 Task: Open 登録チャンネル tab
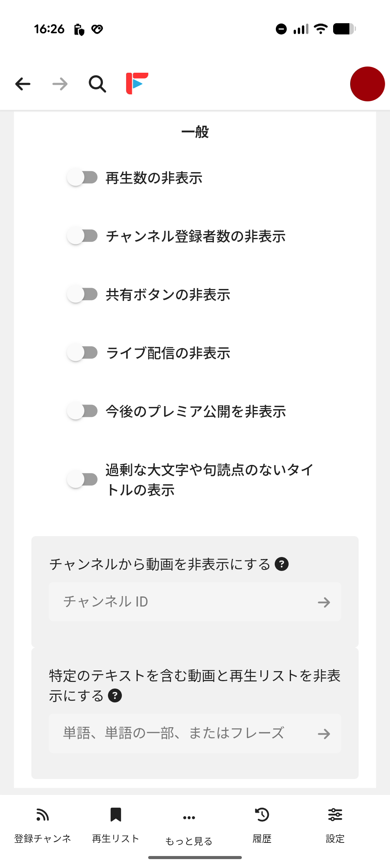click(x=43, y=824)
